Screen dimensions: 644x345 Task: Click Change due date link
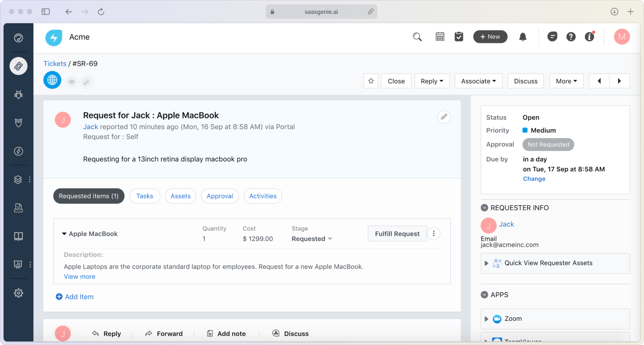coord(534,179)
